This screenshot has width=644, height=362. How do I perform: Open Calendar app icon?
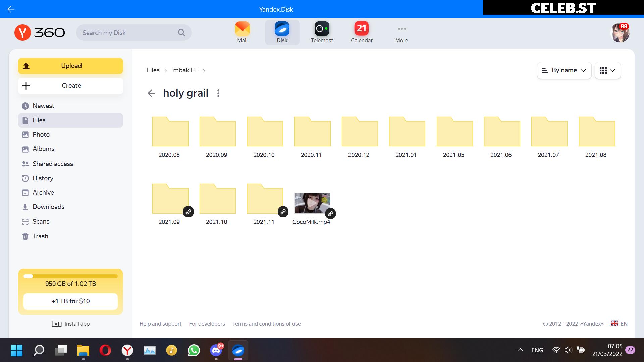click(362, 29)
